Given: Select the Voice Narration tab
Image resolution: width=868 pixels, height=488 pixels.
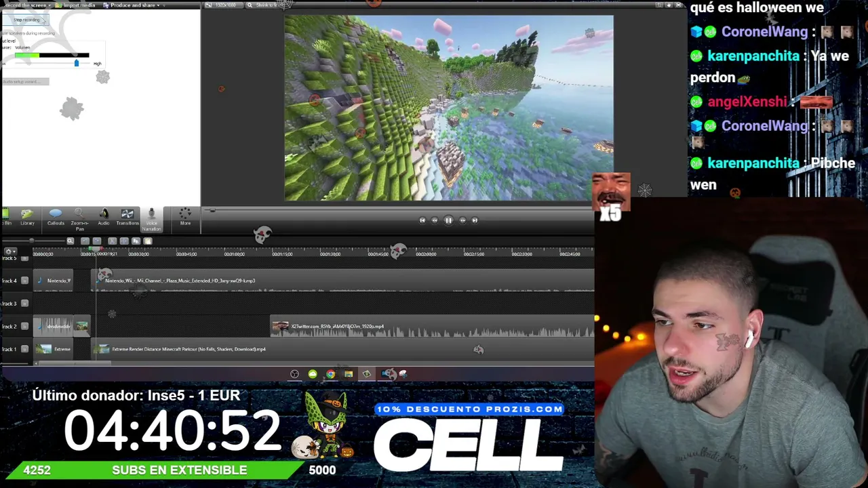Looking at the screenshot, I should point(151,220).
